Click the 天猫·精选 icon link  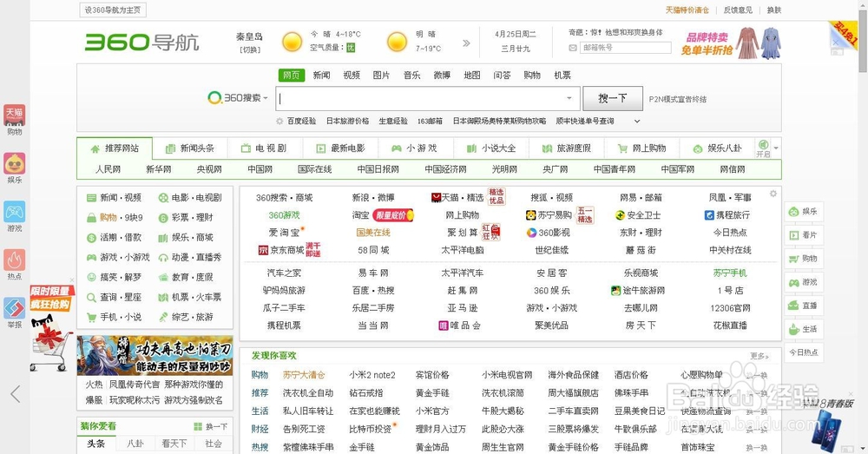point(457,198)
